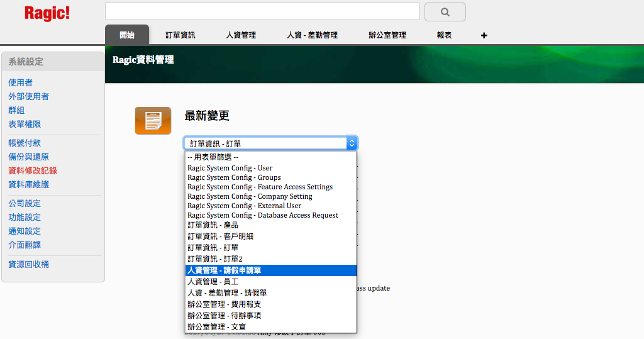Click the plus icon to add tab
Screen dimensions: 644x339
[484, 35]
